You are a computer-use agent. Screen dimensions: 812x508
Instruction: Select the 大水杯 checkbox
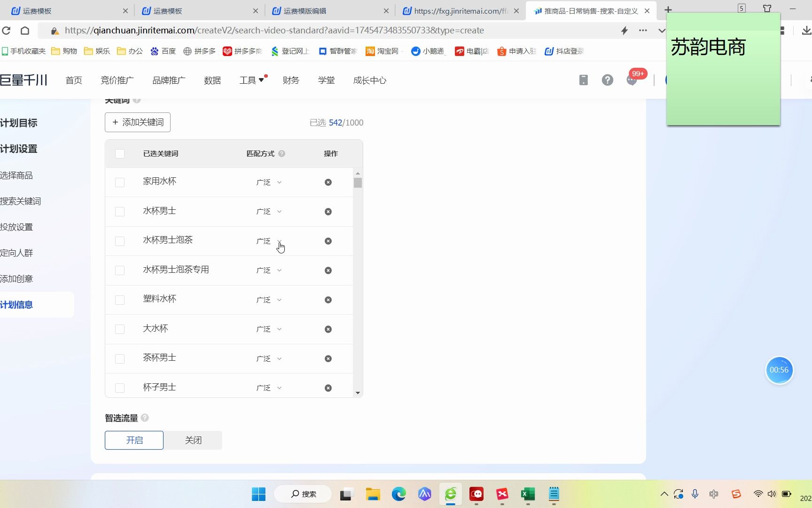[x=120, y=329]
